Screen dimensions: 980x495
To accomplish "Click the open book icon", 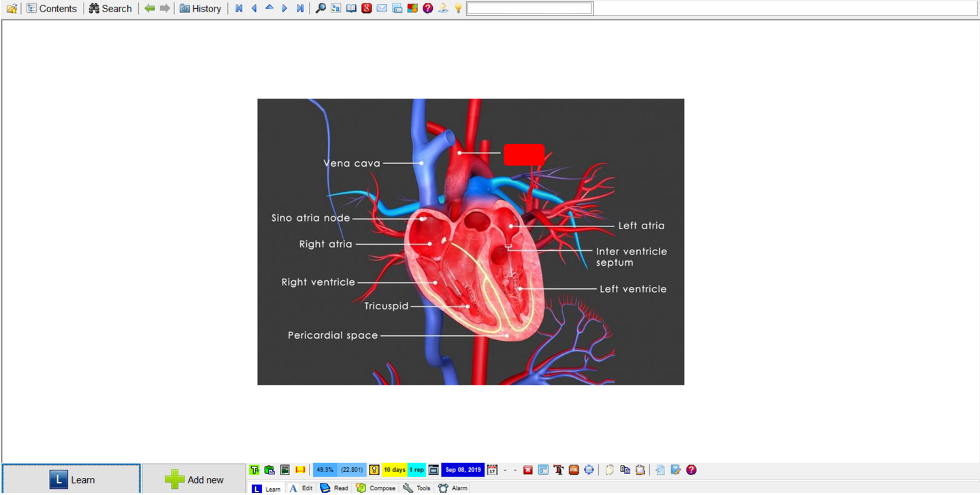I will (x=351, y=9).
